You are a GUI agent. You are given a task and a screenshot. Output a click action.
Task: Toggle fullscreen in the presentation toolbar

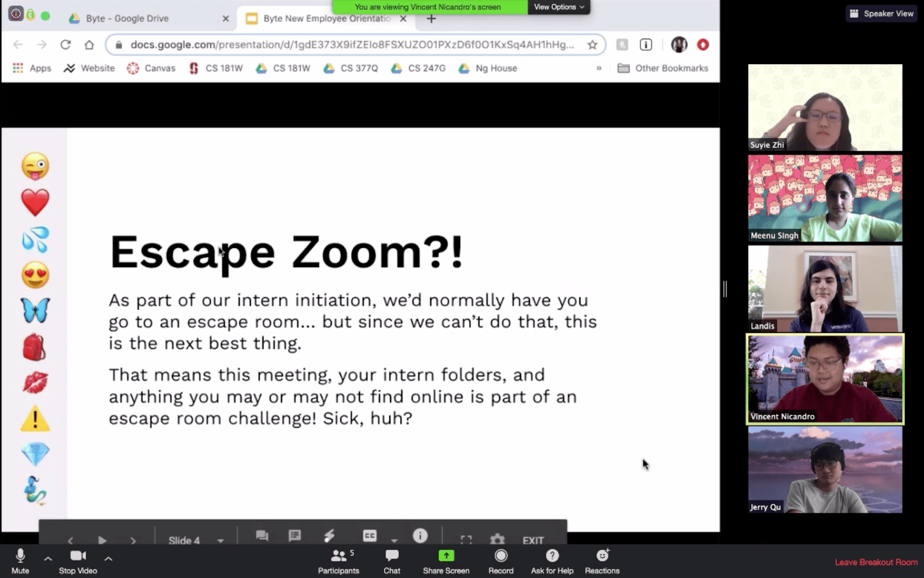[x=467, y=538]
